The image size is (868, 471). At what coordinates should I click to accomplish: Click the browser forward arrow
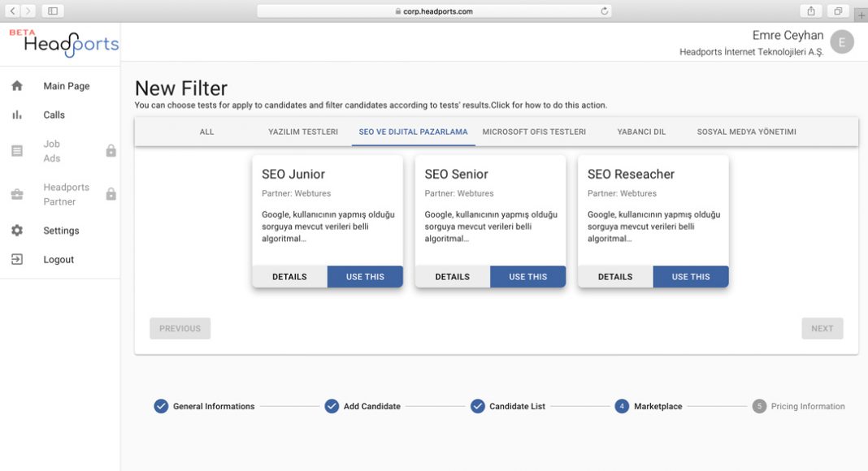pos(28,11)
